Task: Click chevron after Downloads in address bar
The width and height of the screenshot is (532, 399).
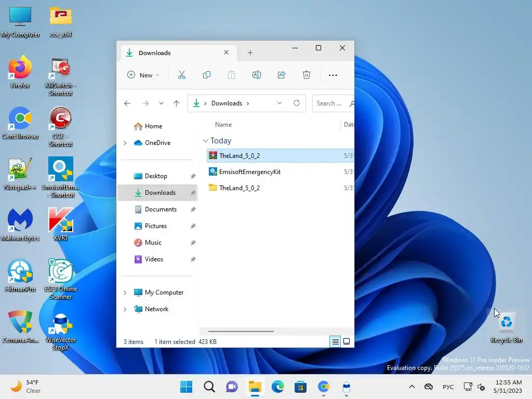Action: [248, 103]
